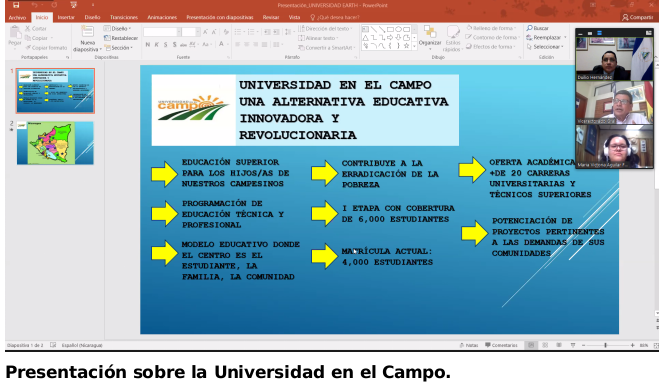
Task: Switch to the Animaciones tab
Action: (x=162, y=17)
